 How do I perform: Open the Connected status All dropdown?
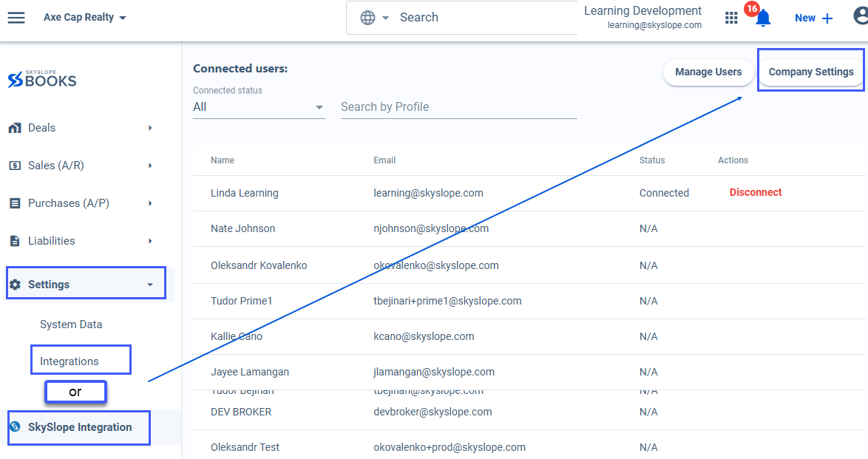(259, 107)
